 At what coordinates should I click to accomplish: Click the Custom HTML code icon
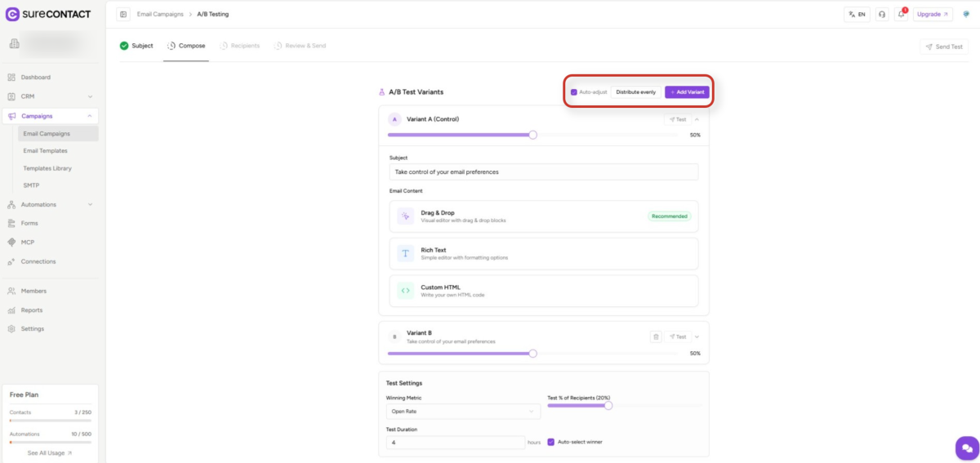[x=406, y=291]
